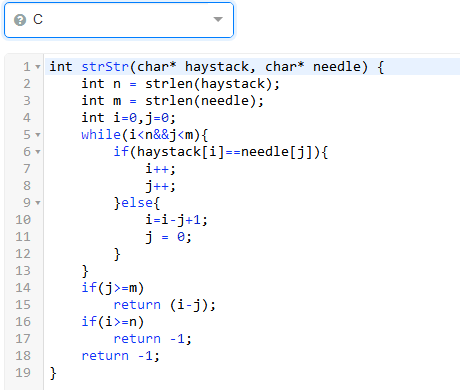The image size is (460, 390).
Task: Click on 'if(j>=m)' line
Action: point(113,288)
